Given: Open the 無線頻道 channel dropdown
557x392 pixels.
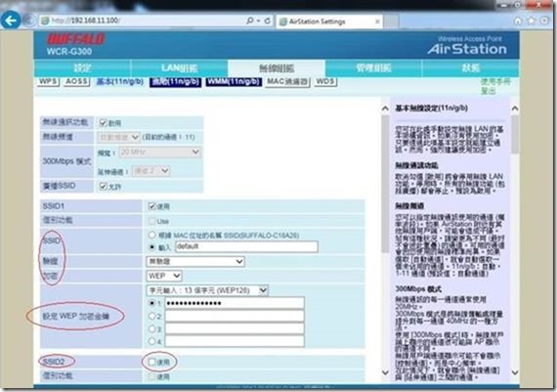Looking at the screenshot, I should pos(118,137).
